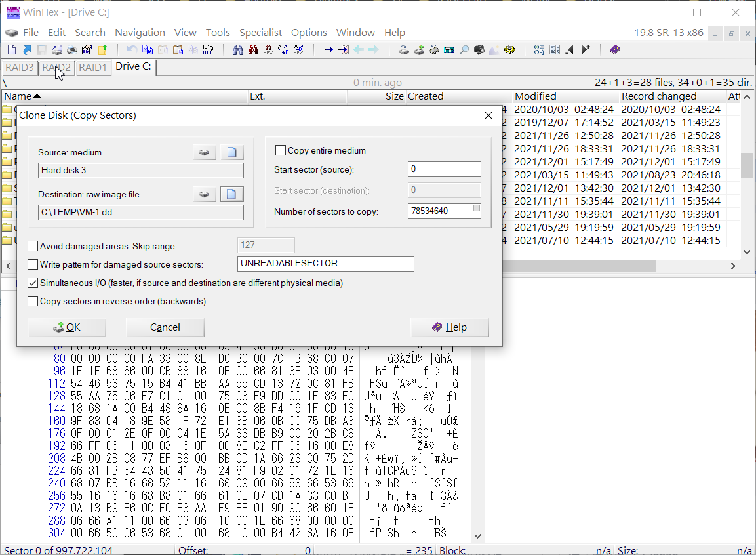This screenshot has width=756, height=555.
Task: Click the Start sector (source) input field
Action: click(x=444, y=169)
